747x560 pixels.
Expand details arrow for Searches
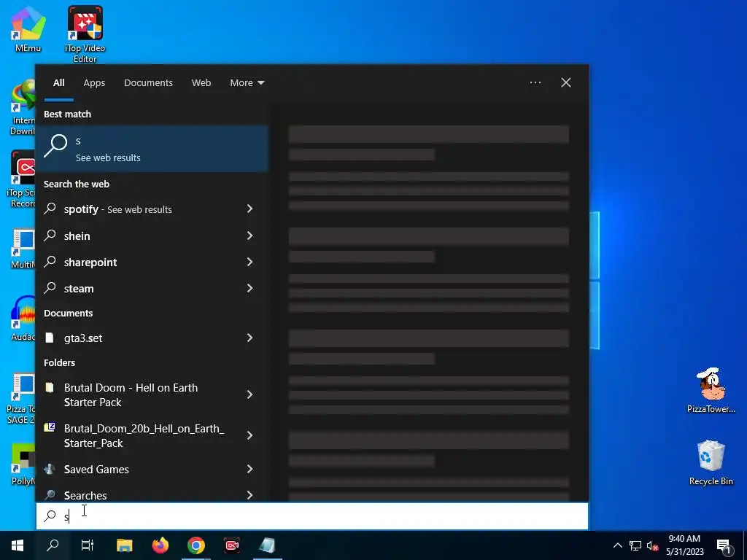[249, 495]
